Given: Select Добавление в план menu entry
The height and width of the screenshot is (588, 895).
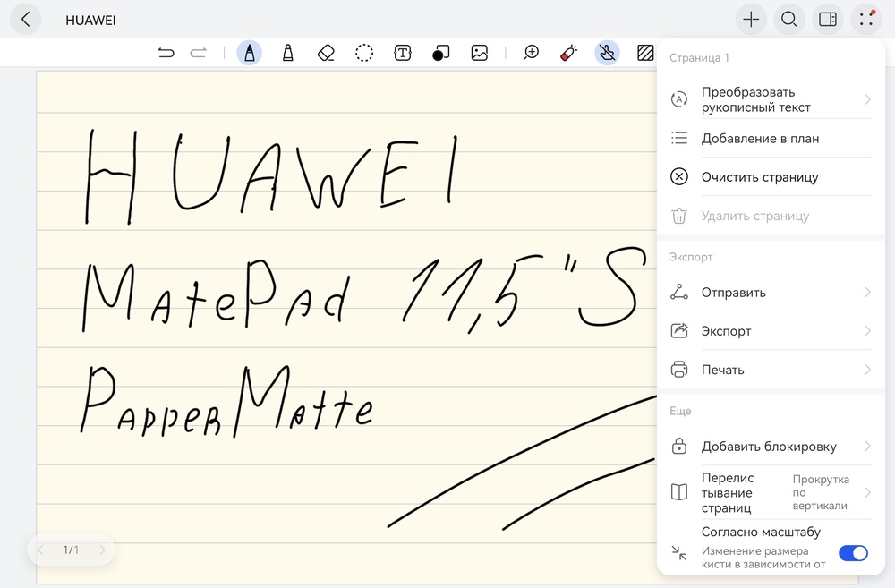Looking at the screenshot, I should coord(759,139).
